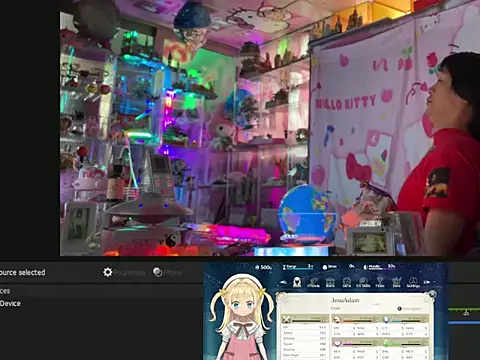The height and width of the screenshot is (360, 480).
Task: Click the 500G currency counter
Action: pos(263,267)
